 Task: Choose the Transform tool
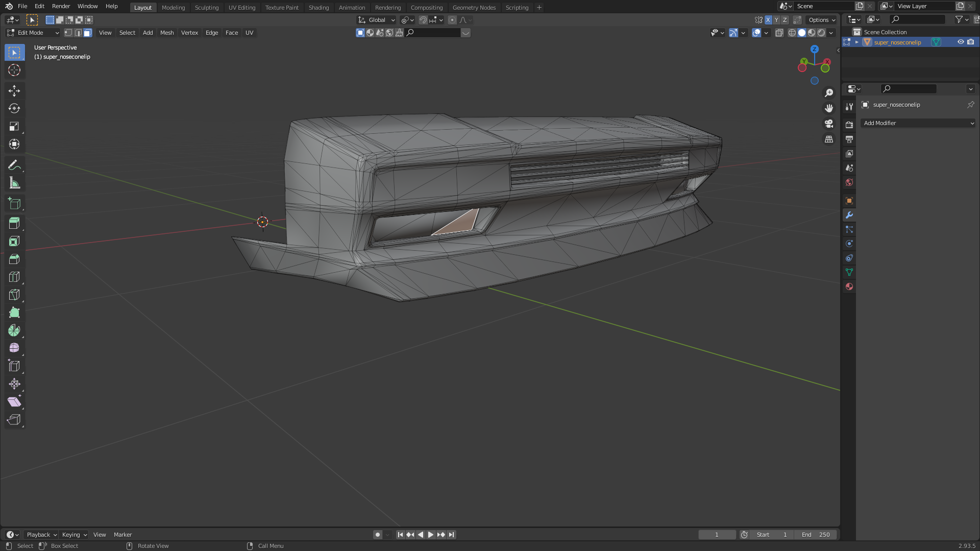coord(14,145)
